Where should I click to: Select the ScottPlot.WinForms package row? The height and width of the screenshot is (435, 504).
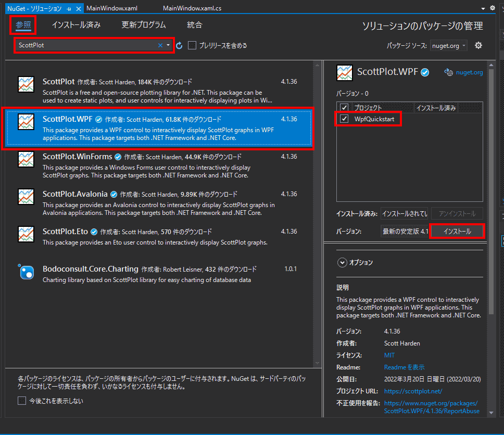coord(159,166)
